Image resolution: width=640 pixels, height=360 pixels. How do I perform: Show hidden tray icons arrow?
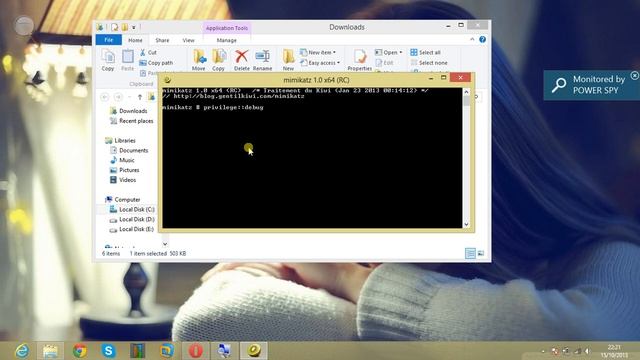coord(543,351)
